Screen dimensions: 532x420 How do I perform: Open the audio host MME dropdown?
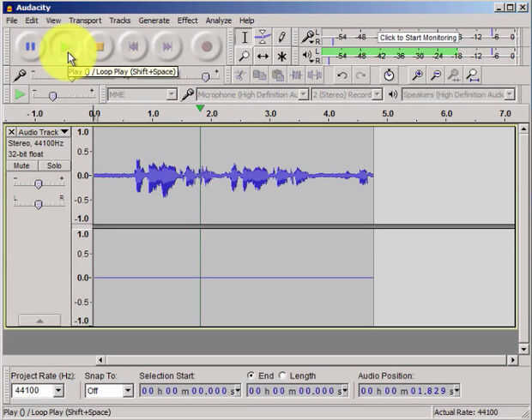click(172, 94)
